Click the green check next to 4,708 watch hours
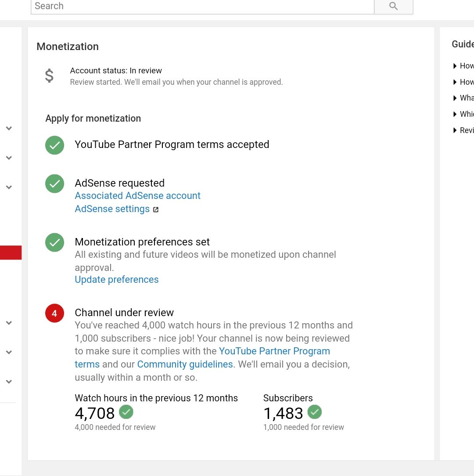The height and width of the screenshot is (476, 474). point(126,412)
